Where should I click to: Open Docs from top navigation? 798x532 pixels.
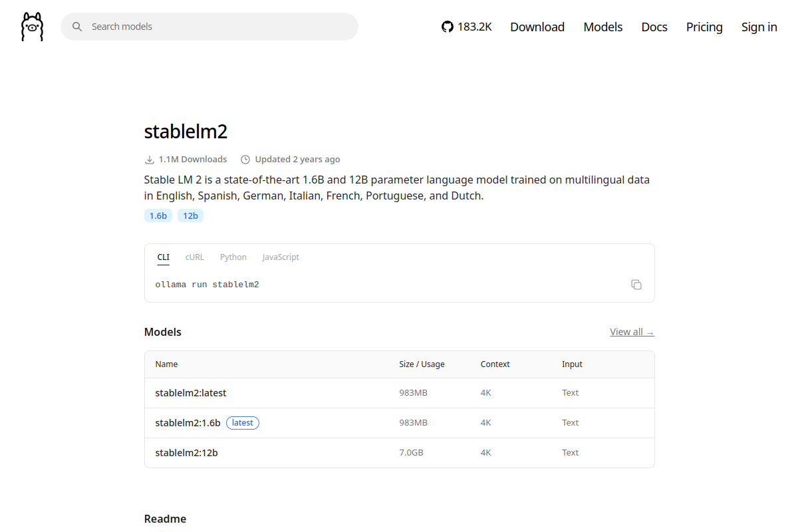tap(654, 27)
